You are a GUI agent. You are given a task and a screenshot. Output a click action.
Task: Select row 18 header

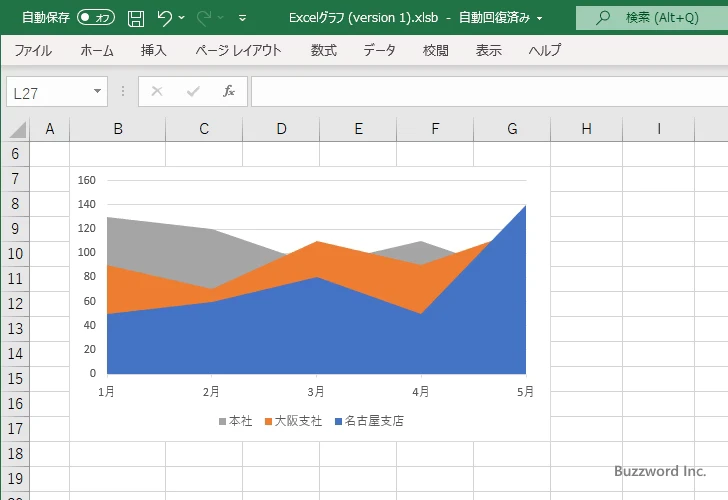click(x=15, y=454)
